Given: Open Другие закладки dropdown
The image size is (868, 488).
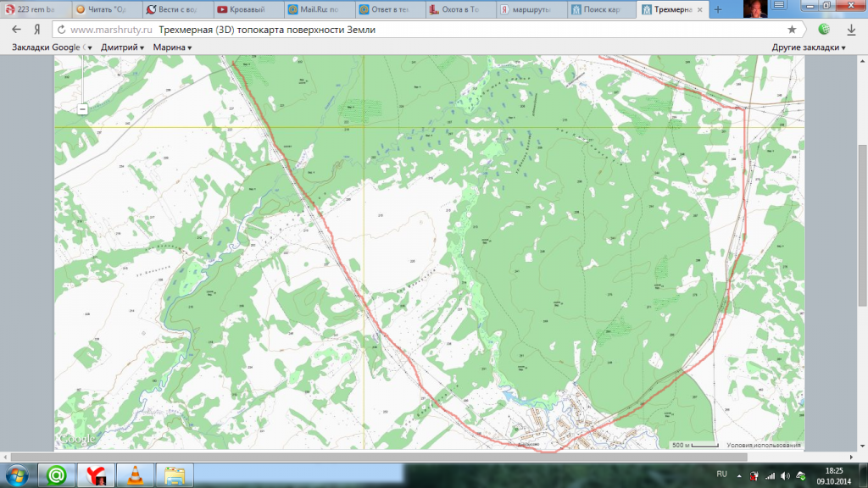Looking at the screenshot, I should 810,47.
